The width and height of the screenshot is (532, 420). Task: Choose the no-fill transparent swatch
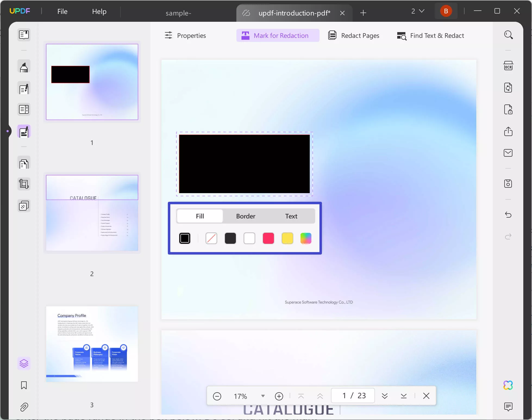211,239
